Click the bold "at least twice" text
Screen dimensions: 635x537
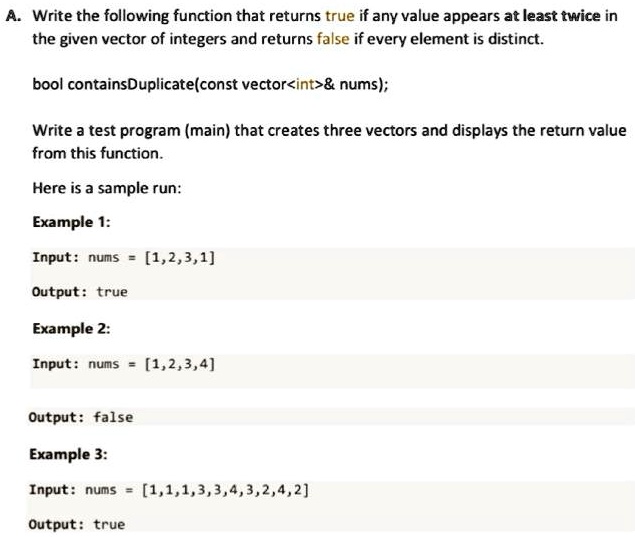click(x=552, y=16)
